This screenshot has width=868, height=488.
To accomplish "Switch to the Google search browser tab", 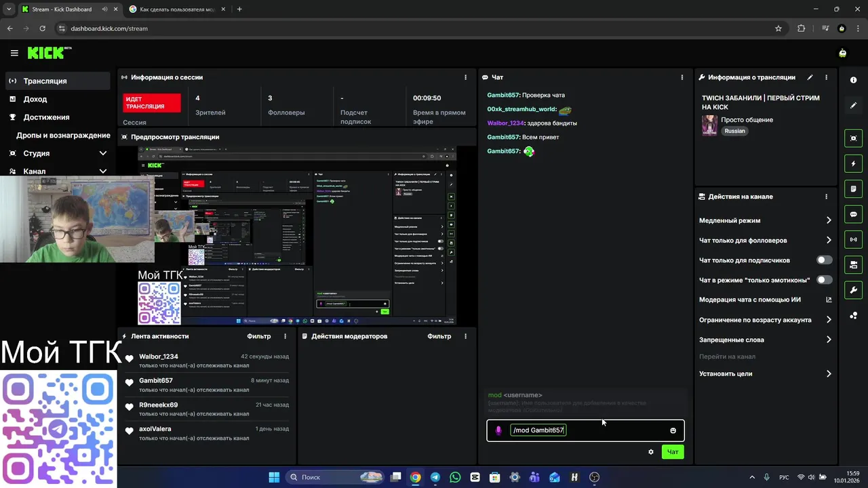I will (178, 9).
